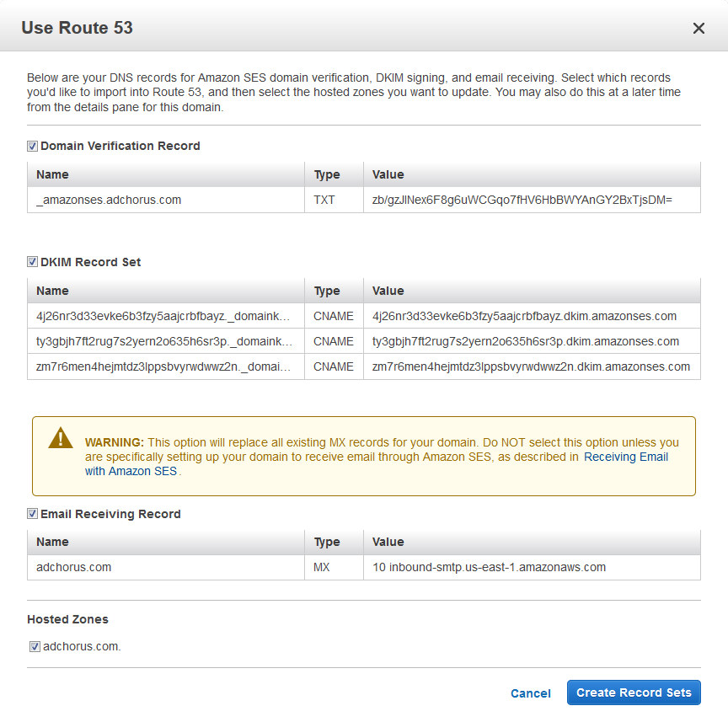Screen dimensions: 728x722
Task: Click the TXT type cell
Action: (324, 200)
